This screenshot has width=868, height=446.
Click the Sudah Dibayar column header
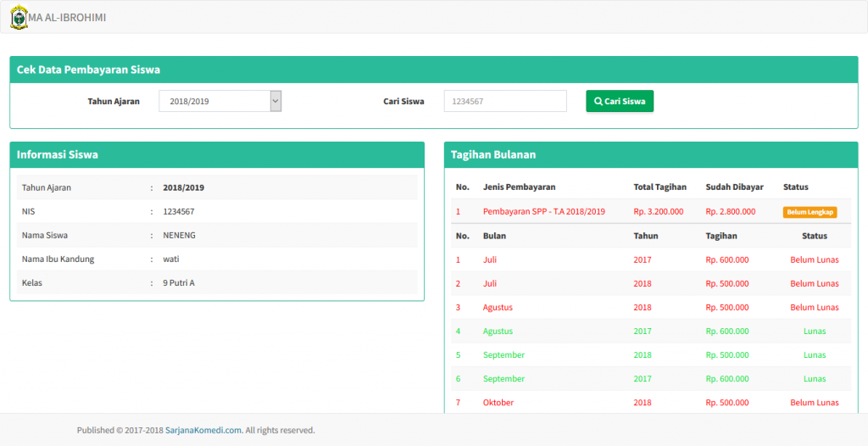pos(735,187)
